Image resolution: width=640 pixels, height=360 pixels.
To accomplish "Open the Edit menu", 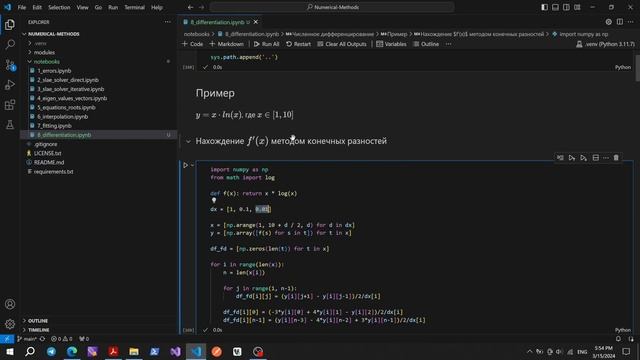I will (37, 7).
